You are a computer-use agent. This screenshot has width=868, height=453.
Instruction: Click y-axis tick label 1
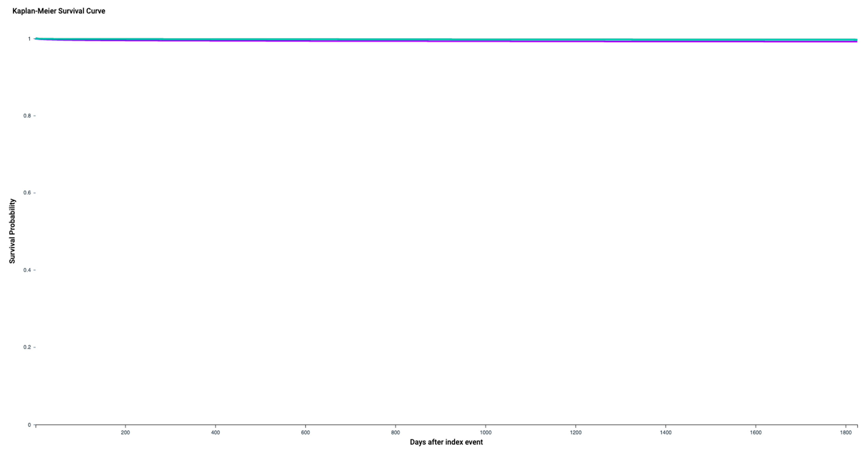pyautogui.click(x=29, y=39)
